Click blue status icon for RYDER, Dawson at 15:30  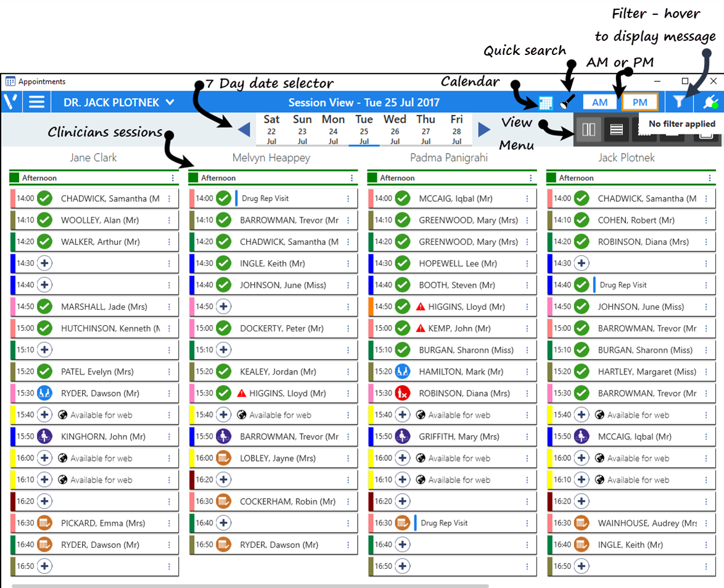coord(44,393)
